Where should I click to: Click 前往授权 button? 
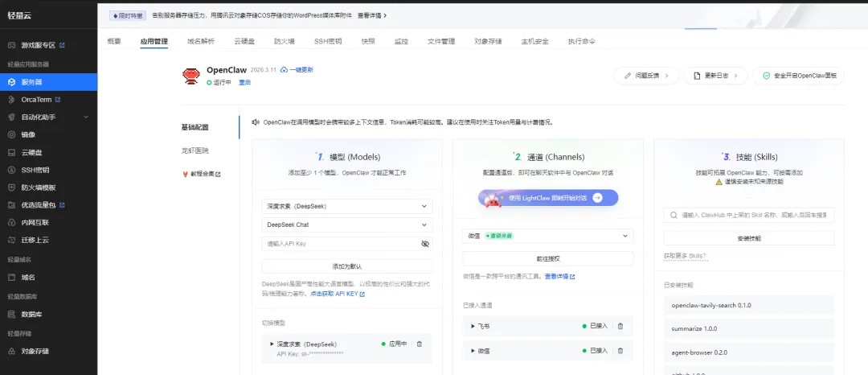(548, 258)
